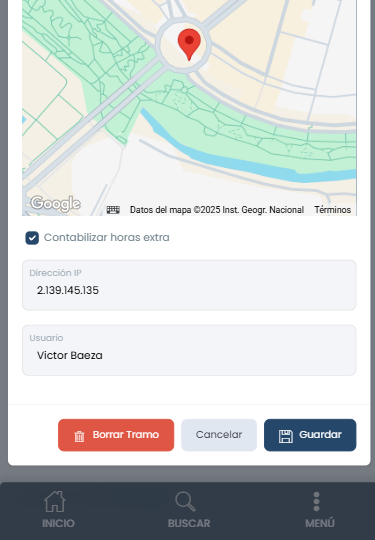Click the Google logo on the map

(x=55, y=204)
